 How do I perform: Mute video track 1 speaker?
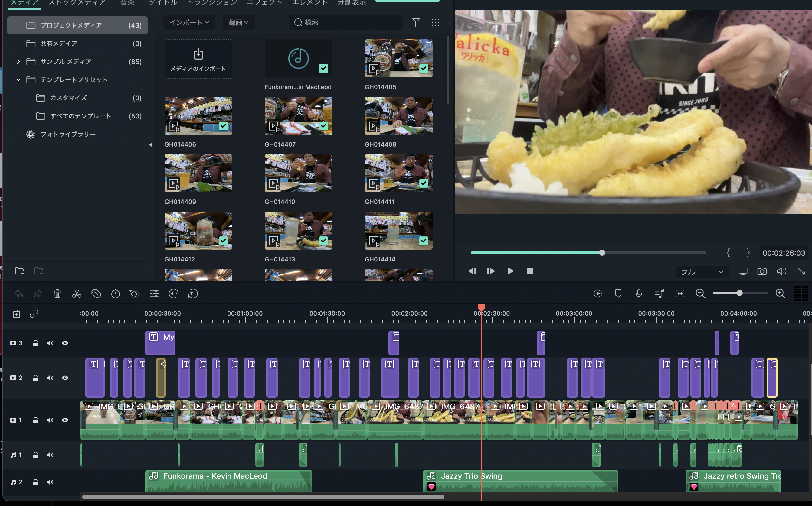click(x=50, y=420)
